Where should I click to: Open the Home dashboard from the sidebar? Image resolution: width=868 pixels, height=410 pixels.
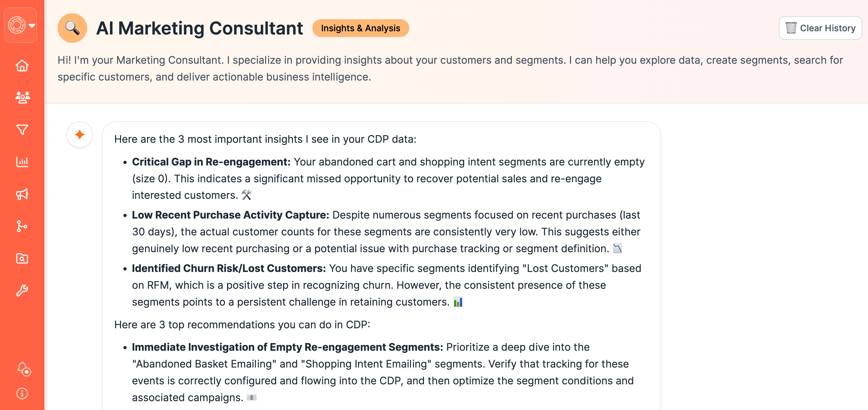[22, 66]
